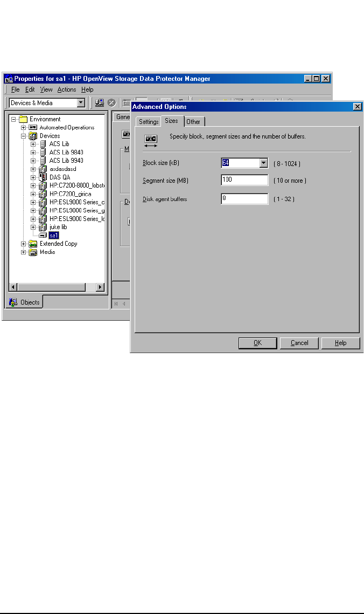Image resolution: width=364 pixels, height=614 pixels.
Task: Click the Automated Operations icon
Action: tap(33, 127)
